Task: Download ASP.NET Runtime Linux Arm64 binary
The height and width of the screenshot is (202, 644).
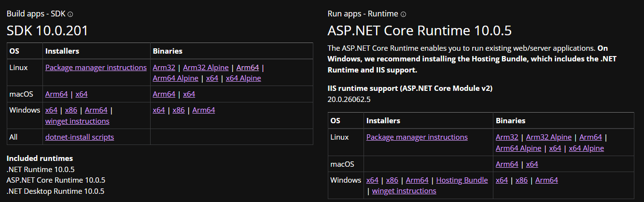Action: click(x=590, y=137)
